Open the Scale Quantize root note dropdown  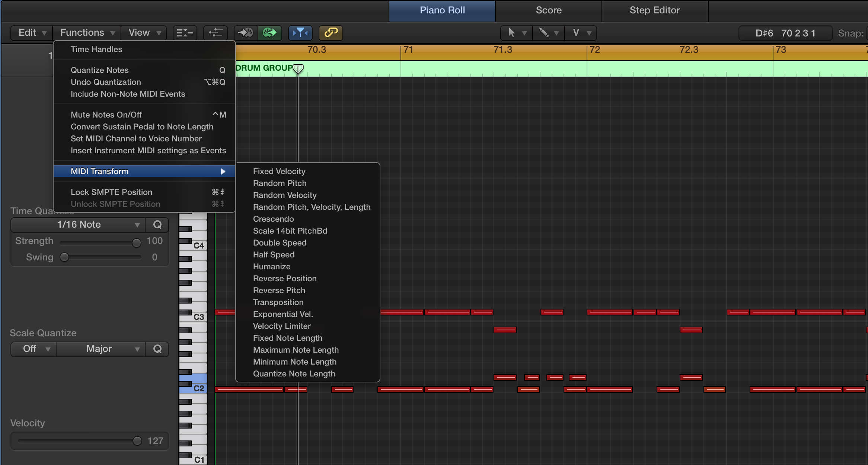pos(33,349)
